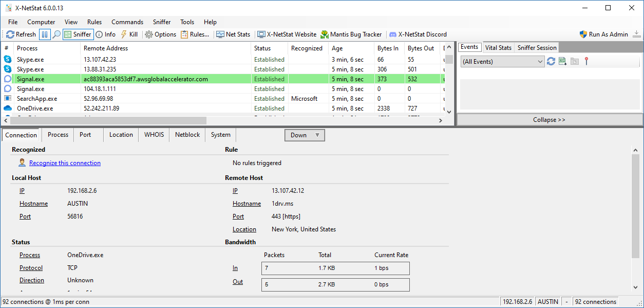Open the Sniffer menu
This screenshot has height=308, width=644.
[162, 22]
